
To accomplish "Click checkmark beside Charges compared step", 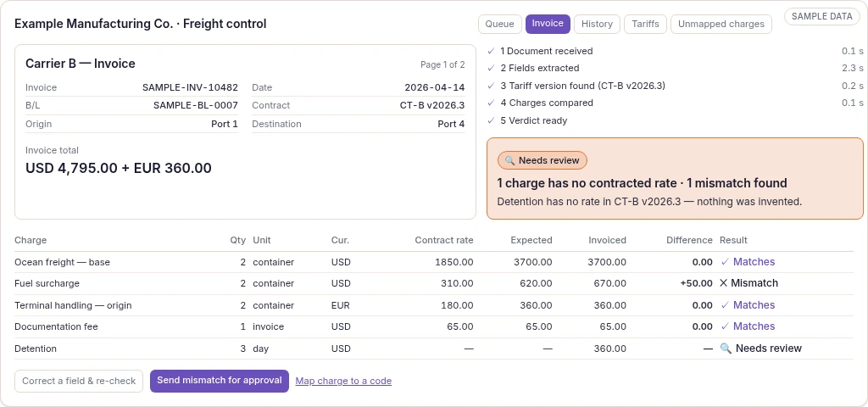I will (x=491, y=103).
